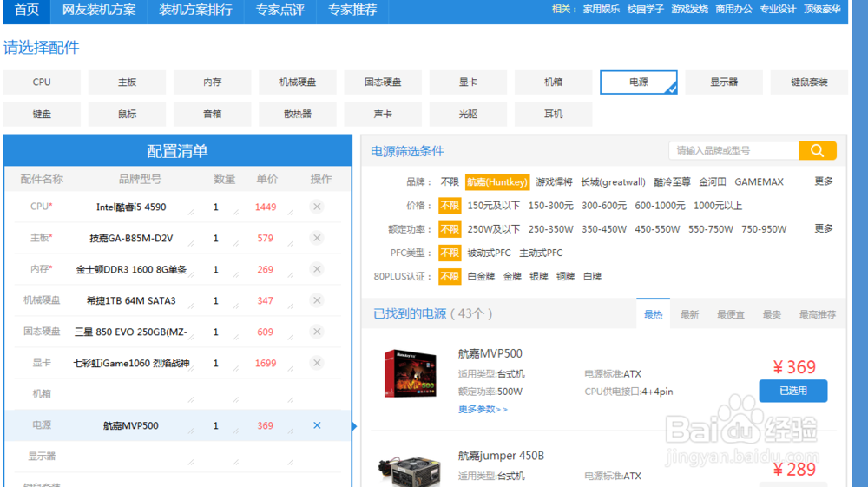Select the 声卡 component category

tap(383, 114)
